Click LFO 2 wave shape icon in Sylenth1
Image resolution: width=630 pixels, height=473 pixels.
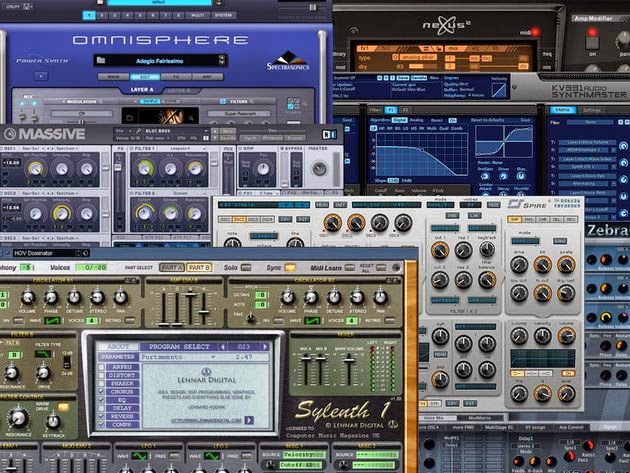[x=212, y=456]
